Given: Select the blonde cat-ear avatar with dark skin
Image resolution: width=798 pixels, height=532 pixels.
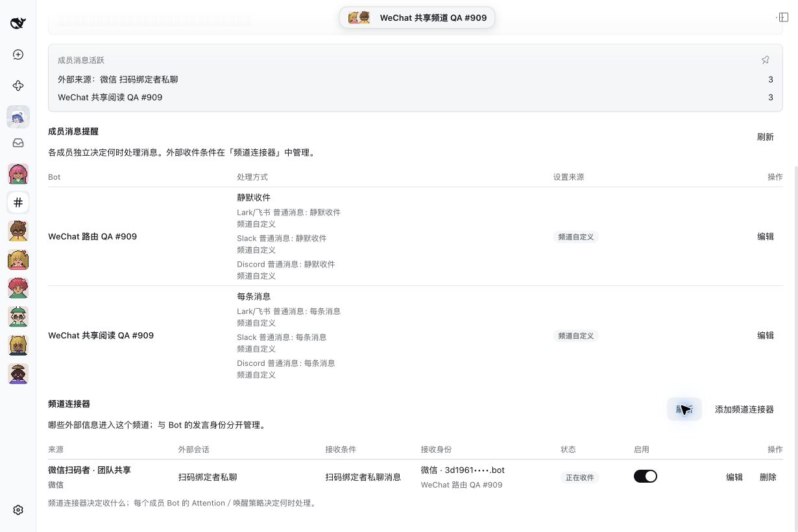Looking at the screenshot, I should [18, 345].
